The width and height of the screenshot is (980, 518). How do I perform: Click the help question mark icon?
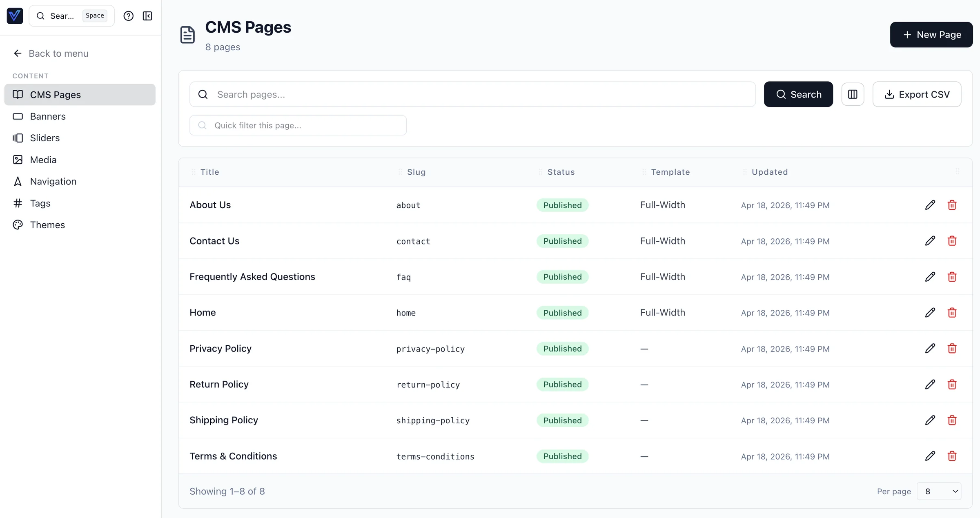click(x=128, y=16)
